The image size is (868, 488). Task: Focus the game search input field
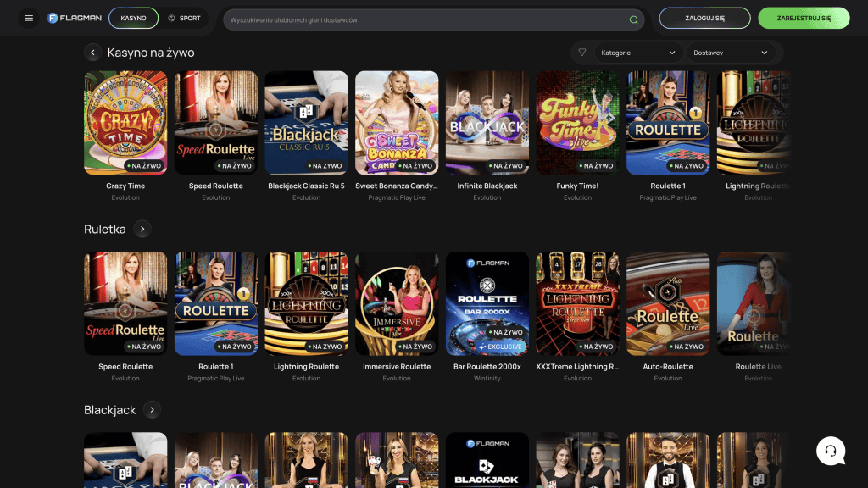point(424,19)
